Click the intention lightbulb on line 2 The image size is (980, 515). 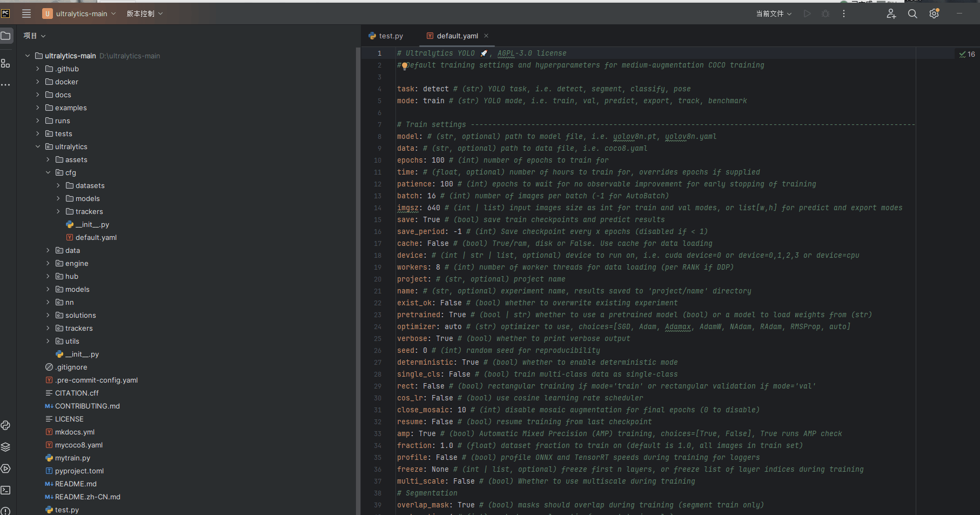click(404, 65)
